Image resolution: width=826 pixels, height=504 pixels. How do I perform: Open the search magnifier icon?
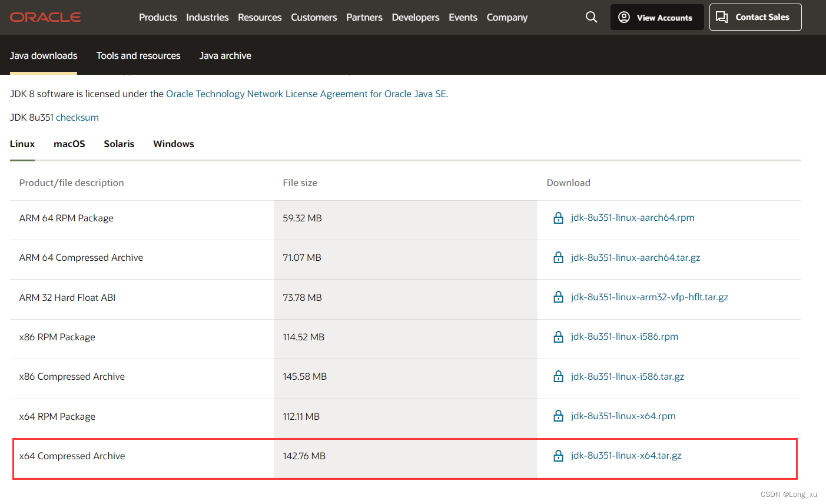tap(591, 17)
